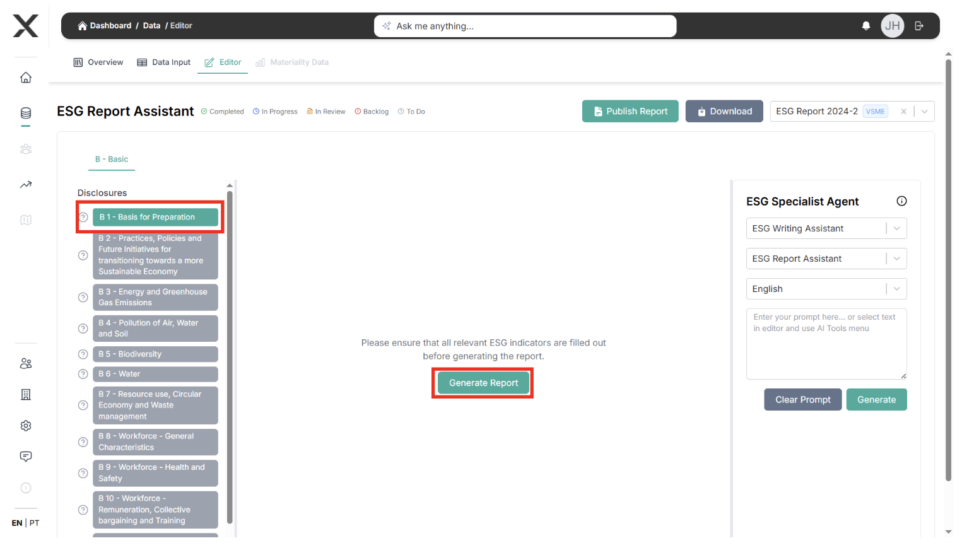Click status icon beside B 1 disclosure
Viewport: 974px width, 560px height.
[83, 217]
